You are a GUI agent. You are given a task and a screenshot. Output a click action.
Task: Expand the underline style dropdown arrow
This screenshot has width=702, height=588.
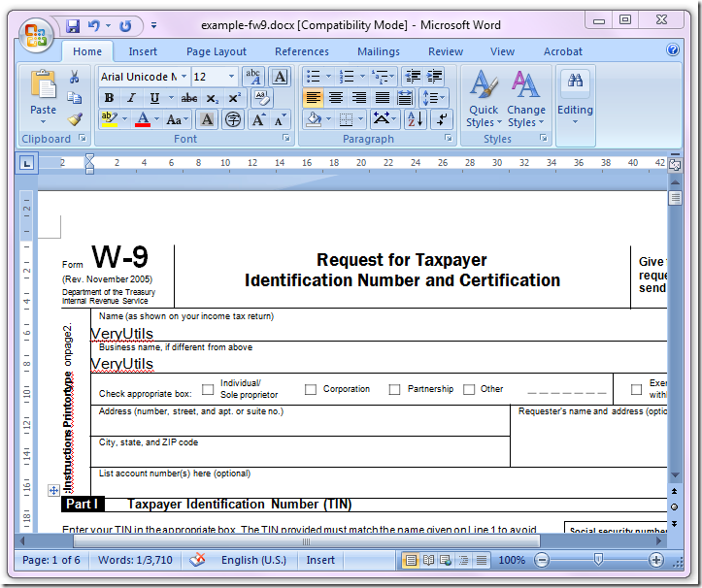click(171, 98)
